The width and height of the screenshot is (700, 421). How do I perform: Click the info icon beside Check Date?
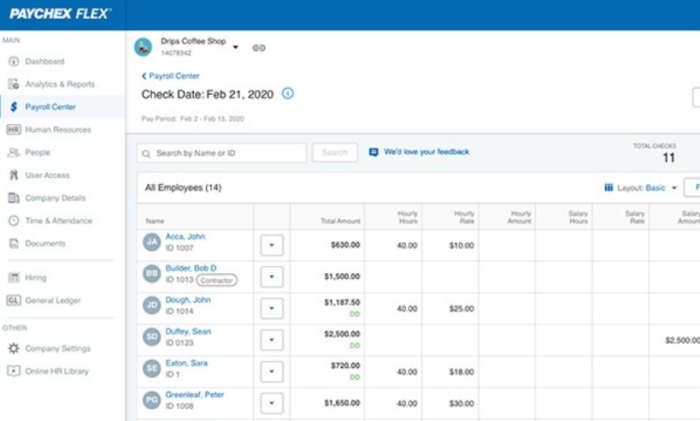[288, 93]
